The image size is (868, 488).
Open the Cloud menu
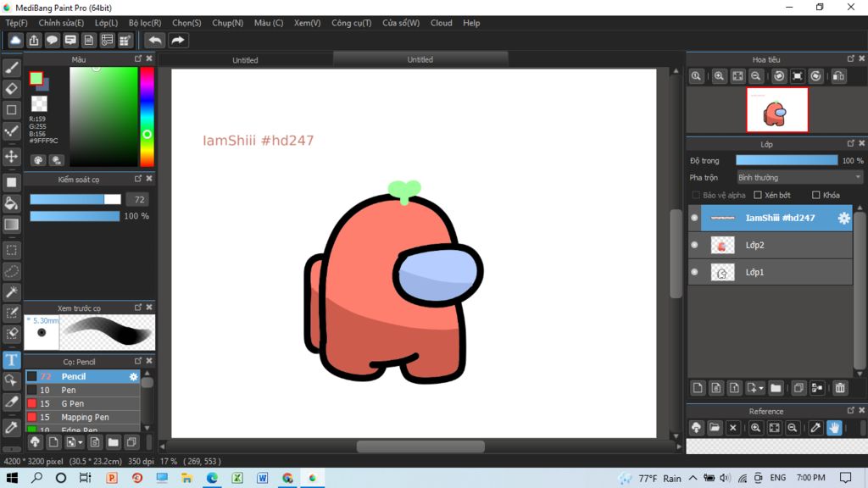(441, 23)
